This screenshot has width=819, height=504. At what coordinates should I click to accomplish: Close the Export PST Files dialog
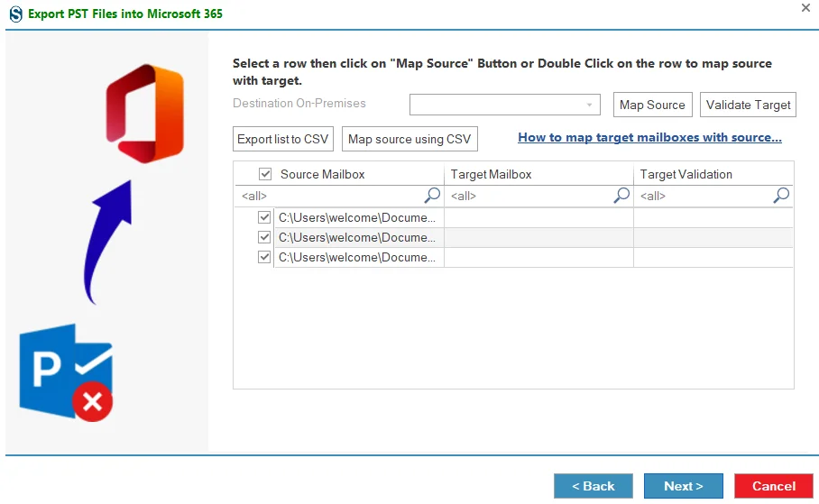click(806, 8)
